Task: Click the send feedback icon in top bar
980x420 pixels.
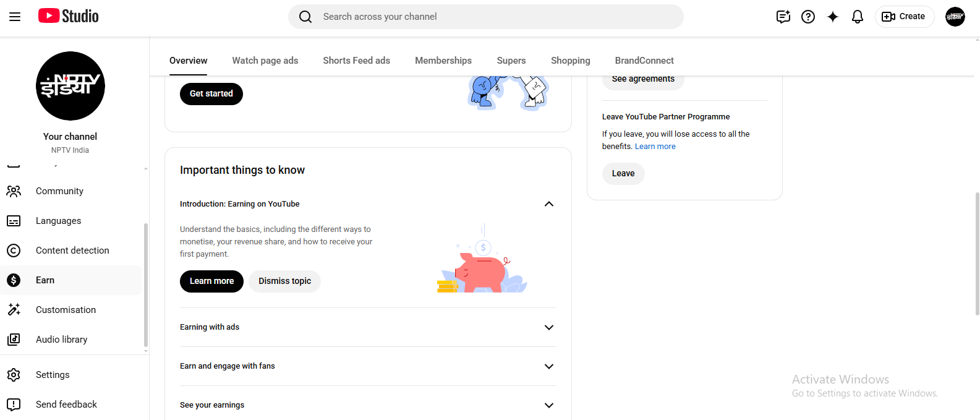Action: [x=783, y=17]
